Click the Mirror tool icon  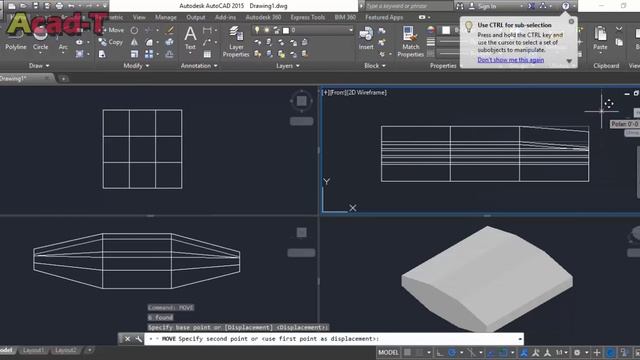[x=134, y=42]
